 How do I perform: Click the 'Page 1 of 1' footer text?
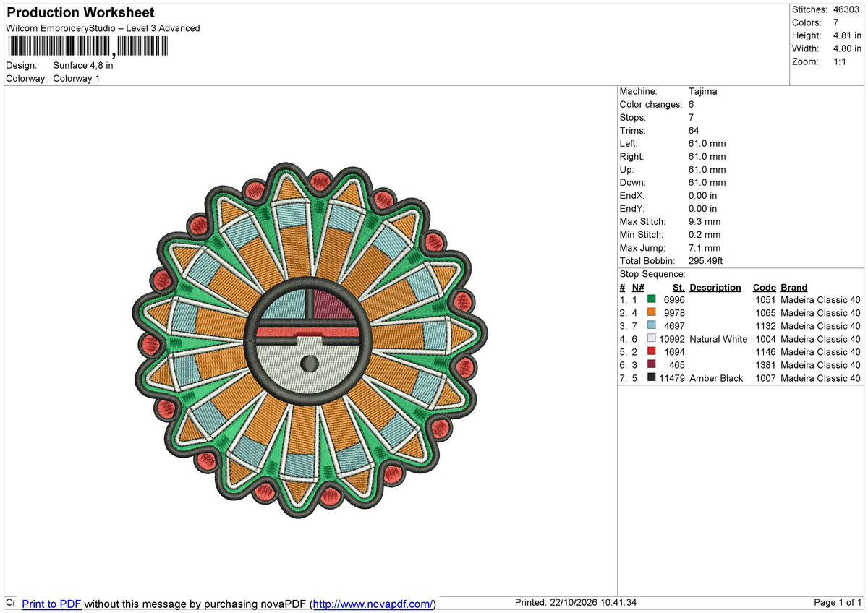coord(838,603)
